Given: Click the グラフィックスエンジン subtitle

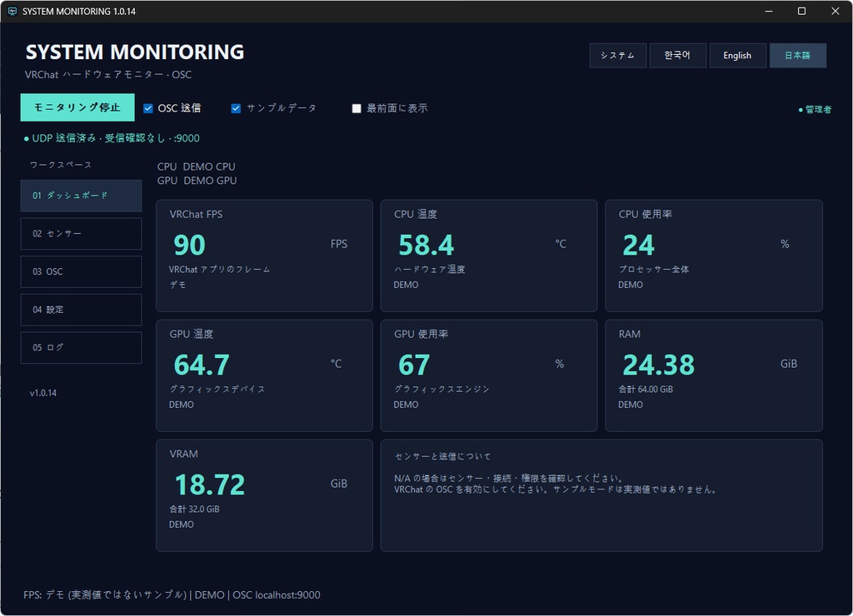Looking at the screenshot, I should pos(441,390).
